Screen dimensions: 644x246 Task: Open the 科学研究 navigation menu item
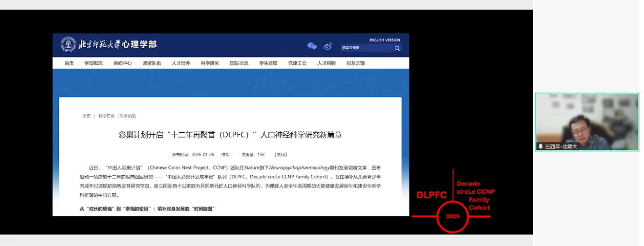click(210, 64)
